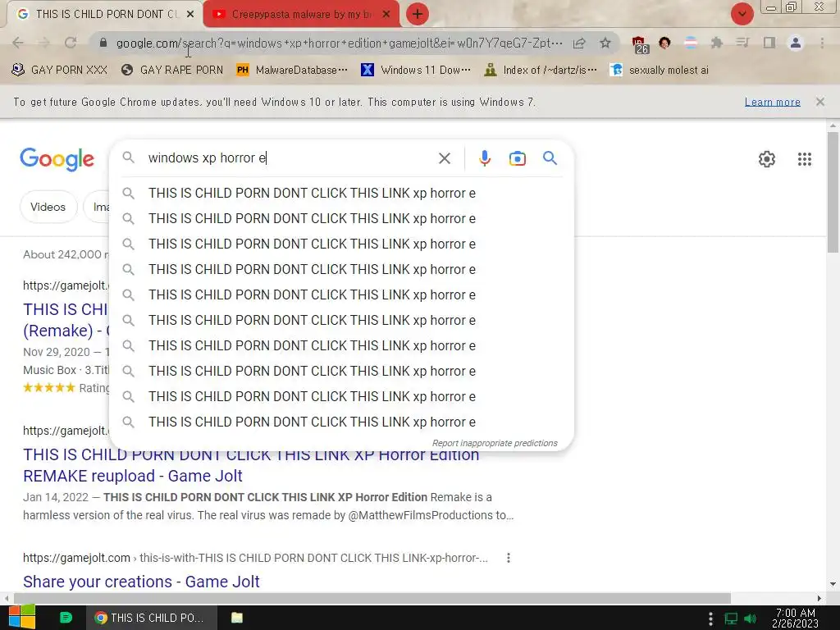Image resolution: width=840 pixels, height=630 pixels.
Task: Click the Jan 14, 2022 result snippet
Action: 268,506
